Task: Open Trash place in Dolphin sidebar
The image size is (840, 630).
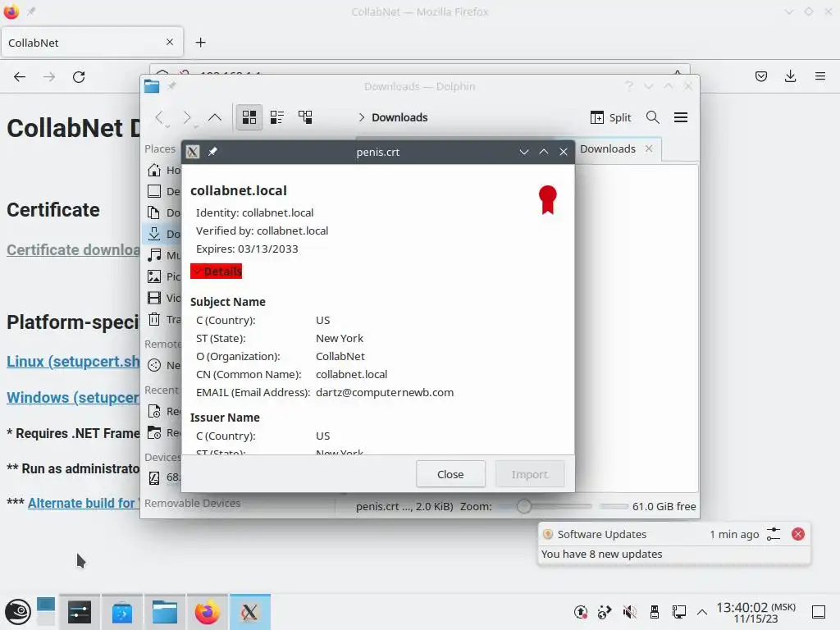Action: tap(163, 319)
